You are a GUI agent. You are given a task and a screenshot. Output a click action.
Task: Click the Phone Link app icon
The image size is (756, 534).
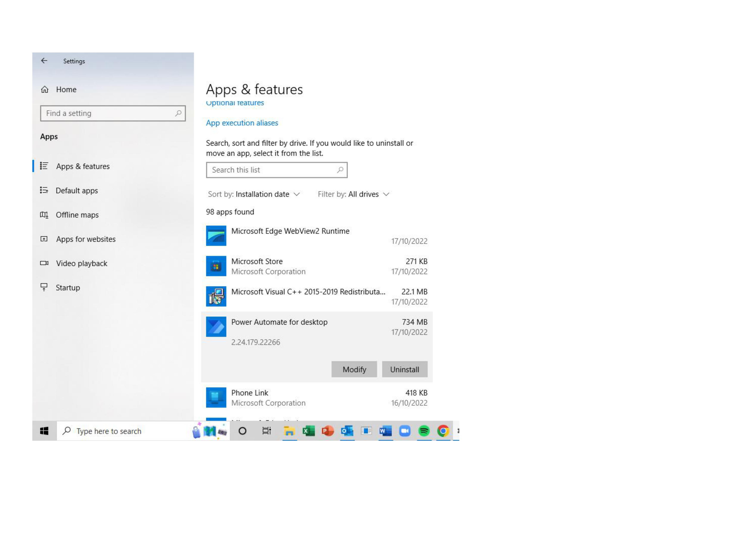216,397
